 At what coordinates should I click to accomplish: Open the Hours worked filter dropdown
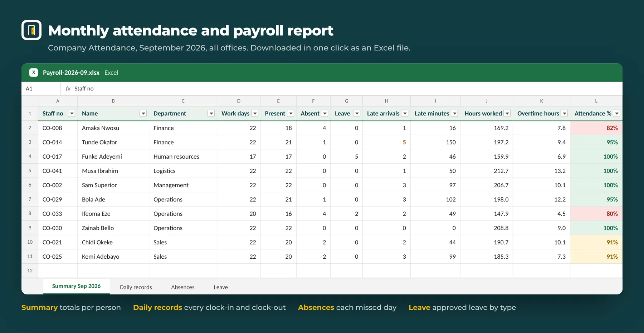(x=507, y=113)
